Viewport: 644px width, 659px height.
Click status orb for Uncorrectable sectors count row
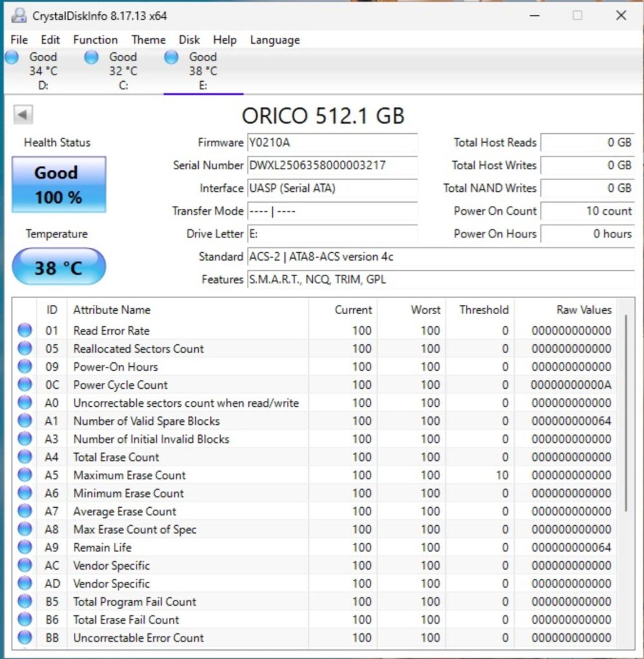pos(25,403)
